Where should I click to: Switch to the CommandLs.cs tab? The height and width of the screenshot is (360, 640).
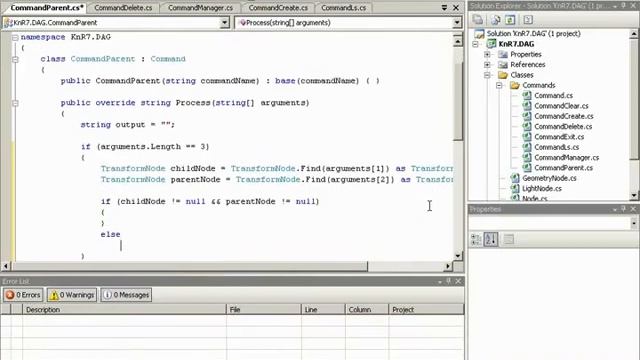[x=343, y=7]
